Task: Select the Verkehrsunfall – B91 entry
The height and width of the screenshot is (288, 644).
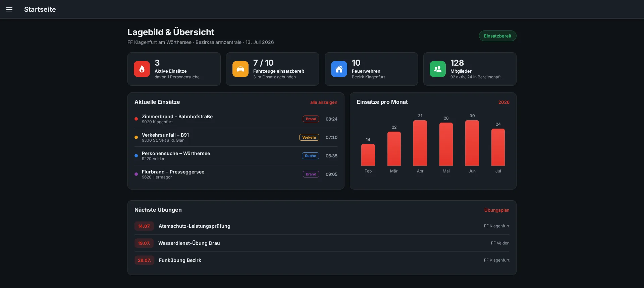Action: pyautogui.click(x=236, y=137)
